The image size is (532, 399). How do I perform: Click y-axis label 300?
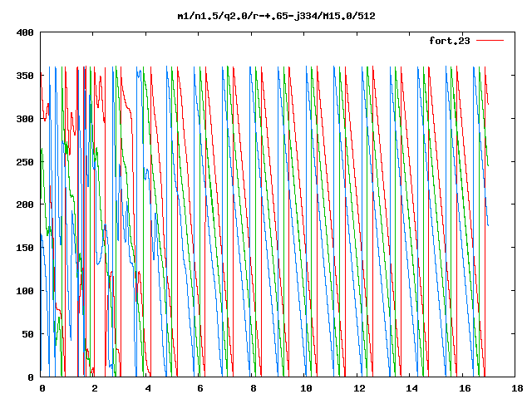click(x=25, y=119)
